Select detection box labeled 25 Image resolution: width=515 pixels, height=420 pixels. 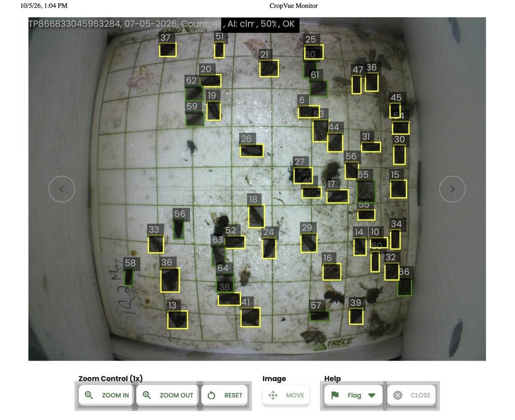tap(314, 52)
